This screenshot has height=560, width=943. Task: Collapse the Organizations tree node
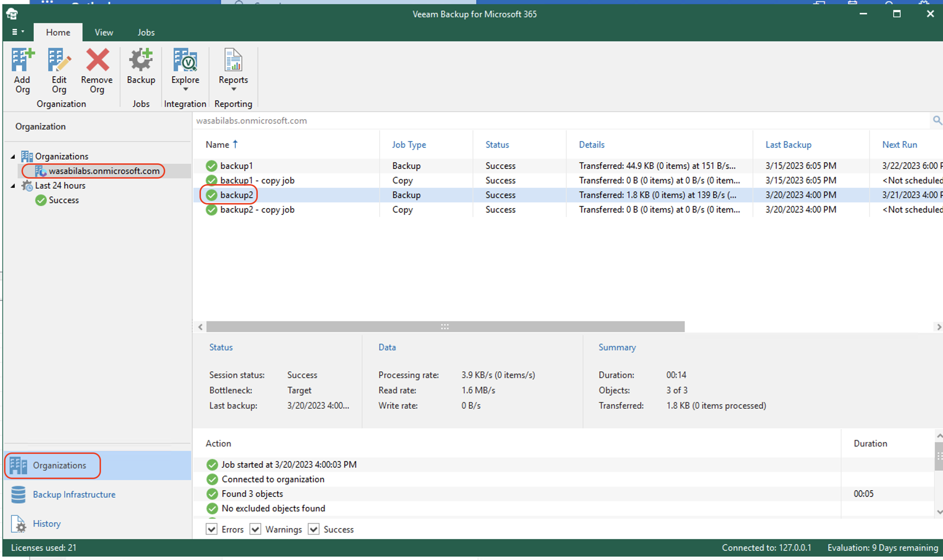coord(13,156)
